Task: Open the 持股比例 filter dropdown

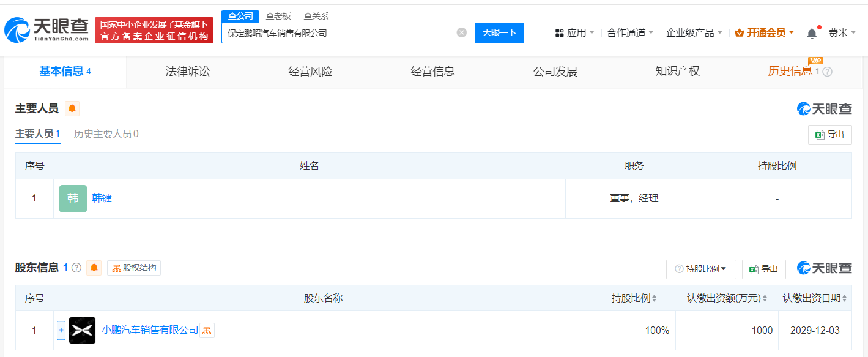Action: point(701,269)
